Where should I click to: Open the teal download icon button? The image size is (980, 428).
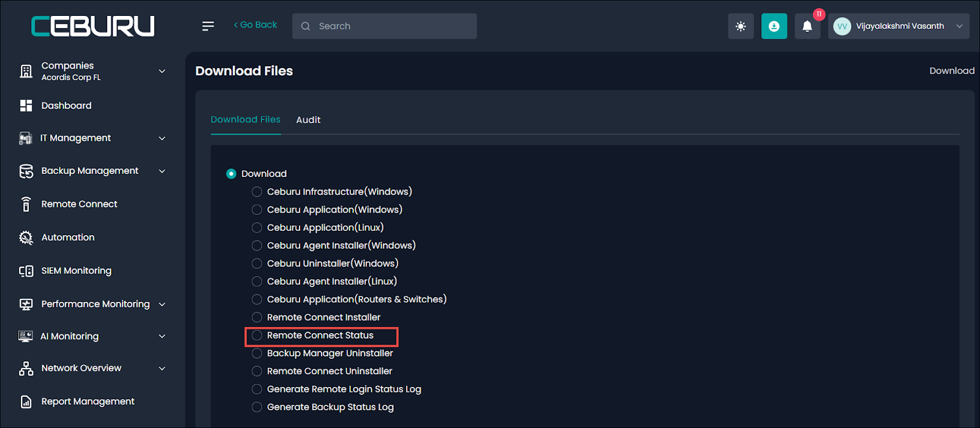[x=774, y=26]
